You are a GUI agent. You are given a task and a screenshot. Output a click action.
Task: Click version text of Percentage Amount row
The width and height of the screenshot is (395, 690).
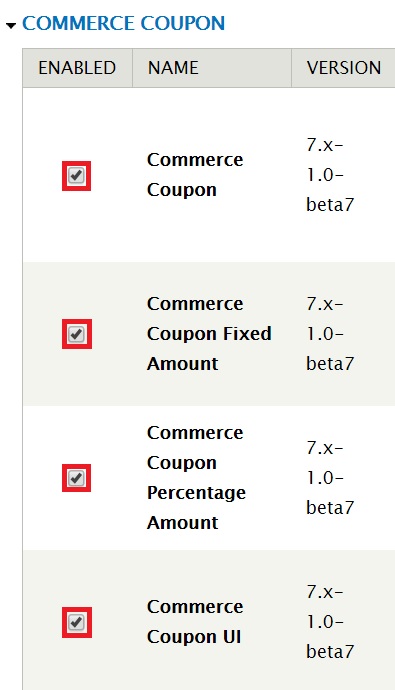330,477
